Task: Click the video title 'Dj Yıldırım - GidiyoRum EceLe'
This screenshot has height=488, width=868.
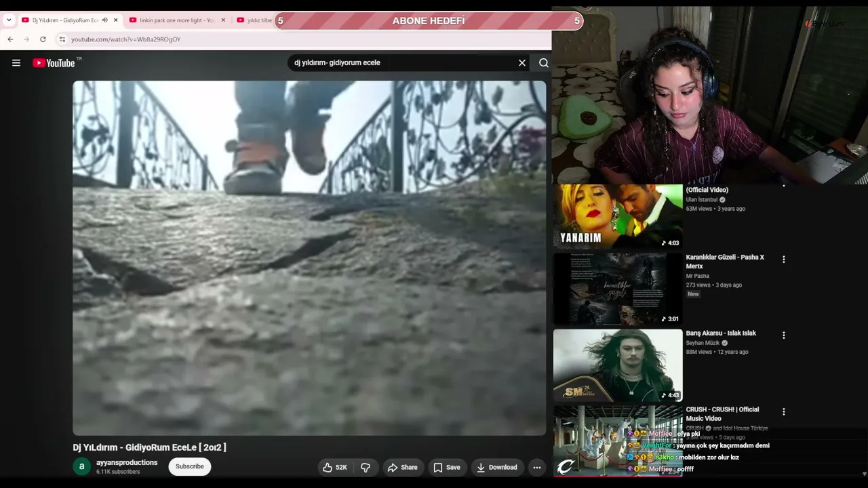Action: 150,447
